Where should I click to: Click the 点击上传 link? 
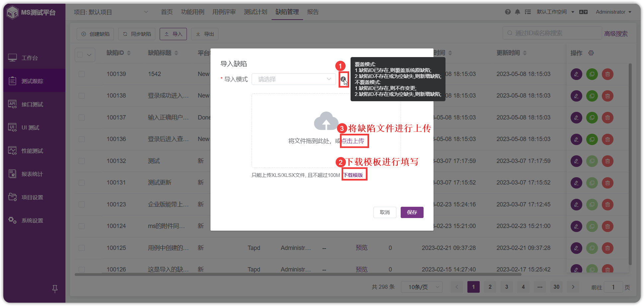353,141
